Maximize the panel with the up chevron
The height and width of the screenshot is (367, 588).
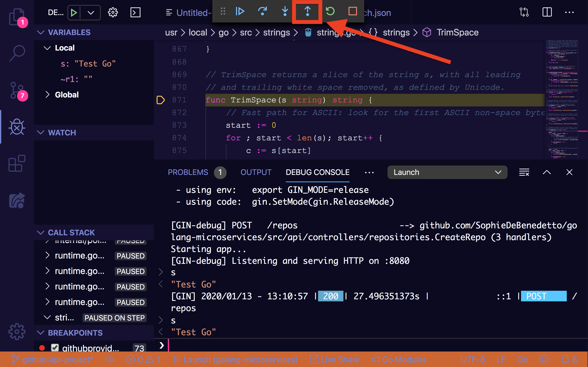[547, 172]
